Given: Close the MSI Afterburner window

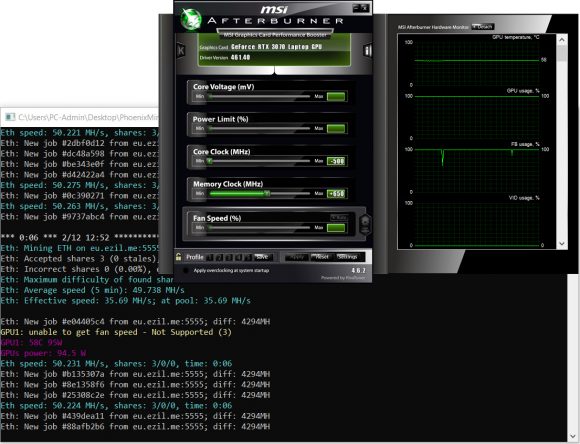Looking at the screenshot, I should (x=364, y=7).
